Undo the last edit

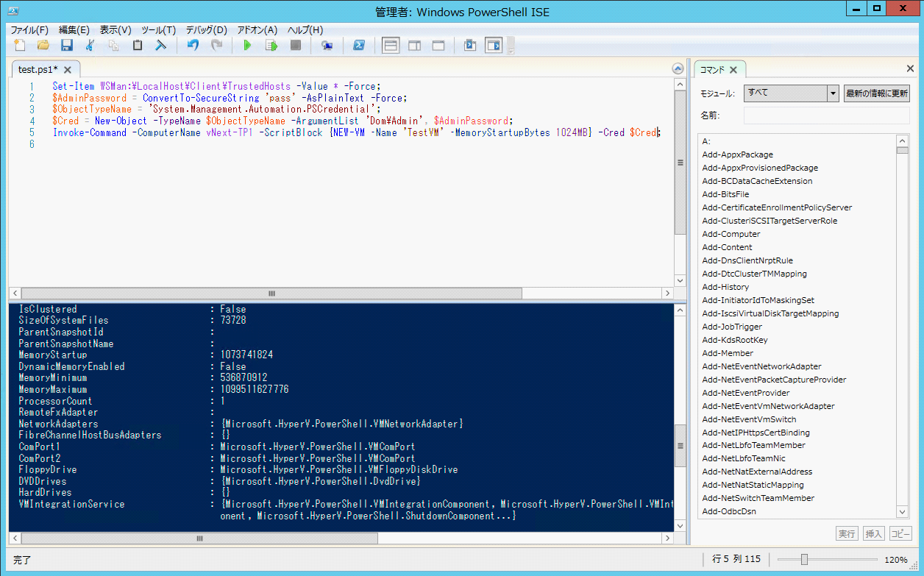(x=193, y=46)
